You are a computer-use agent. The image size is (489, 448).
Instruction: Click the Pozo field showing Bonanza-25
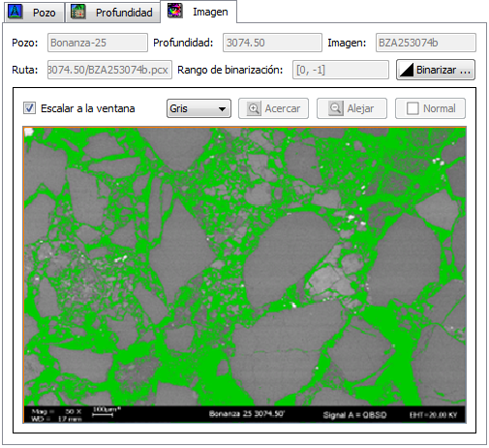[x=98, y=43]
